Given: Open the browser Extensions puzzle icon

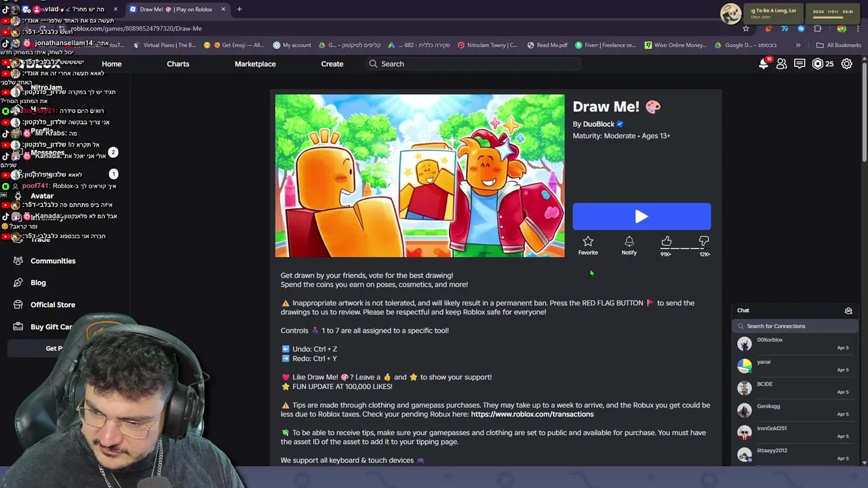Looking at the screenshot, I should (817, 28).
